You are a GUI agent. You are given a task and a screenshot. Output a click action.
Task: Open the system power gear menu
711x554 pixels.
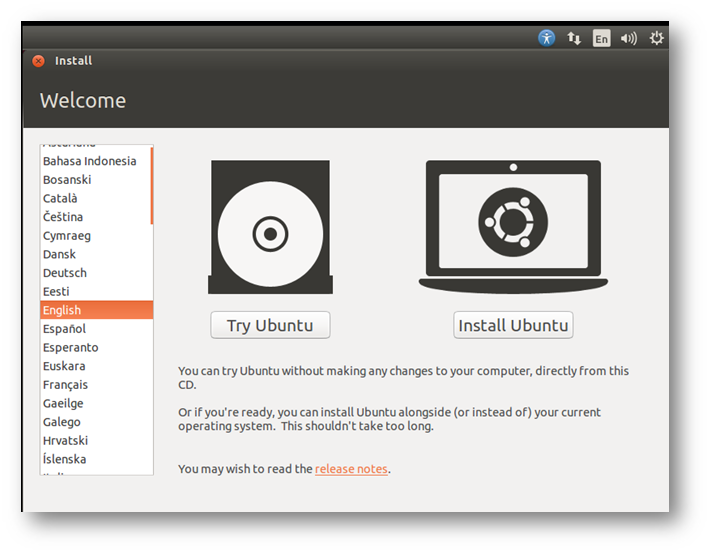click(656, 38)
